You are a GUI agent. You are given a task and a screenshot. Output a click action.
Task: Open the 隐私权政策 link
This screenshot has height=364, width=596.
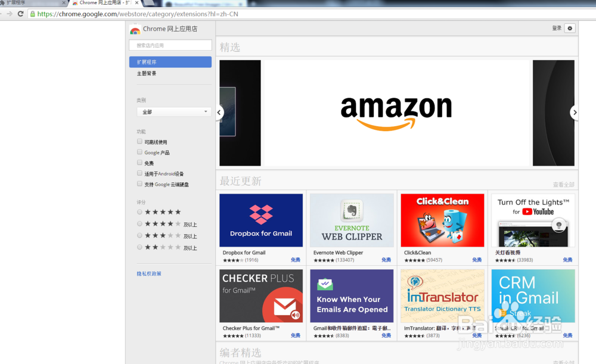pyautogui.click(x=149, y=273)
